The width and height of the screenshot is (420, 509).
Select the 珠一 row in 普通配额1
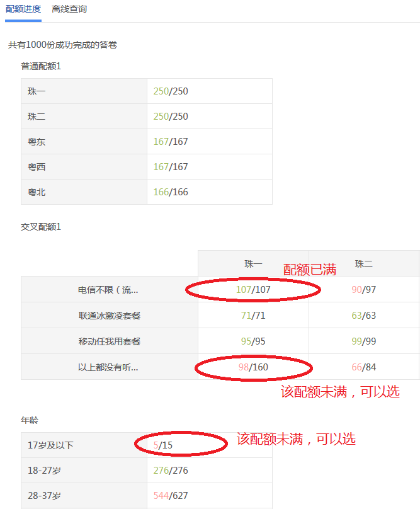pos(147,91)
